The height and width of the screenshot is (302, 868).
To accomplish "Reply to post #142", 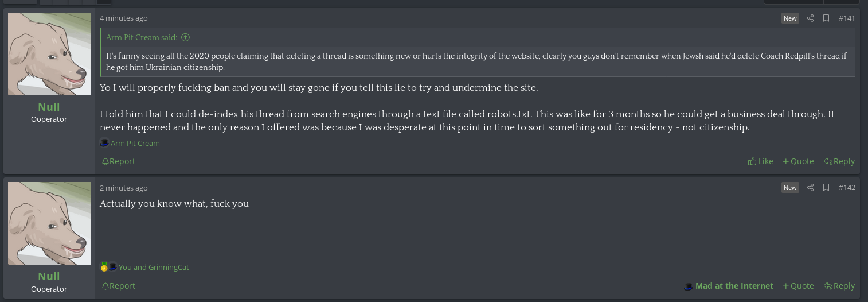I will (x=839, y=286).
